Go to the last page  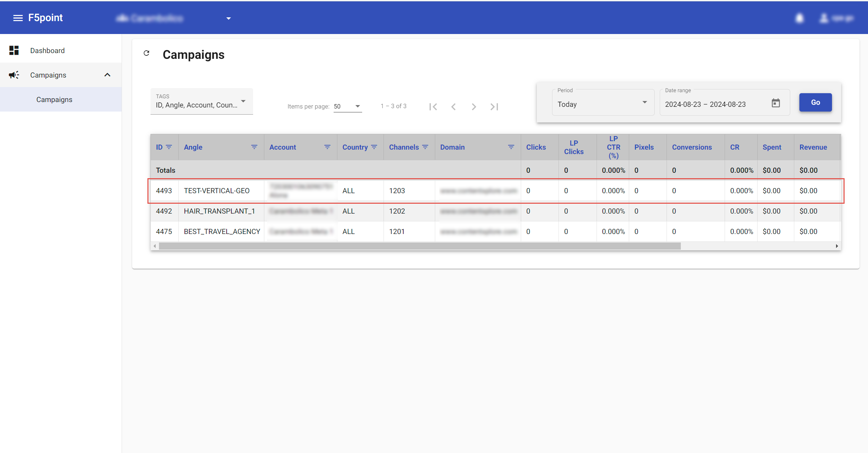pos(494,107)
